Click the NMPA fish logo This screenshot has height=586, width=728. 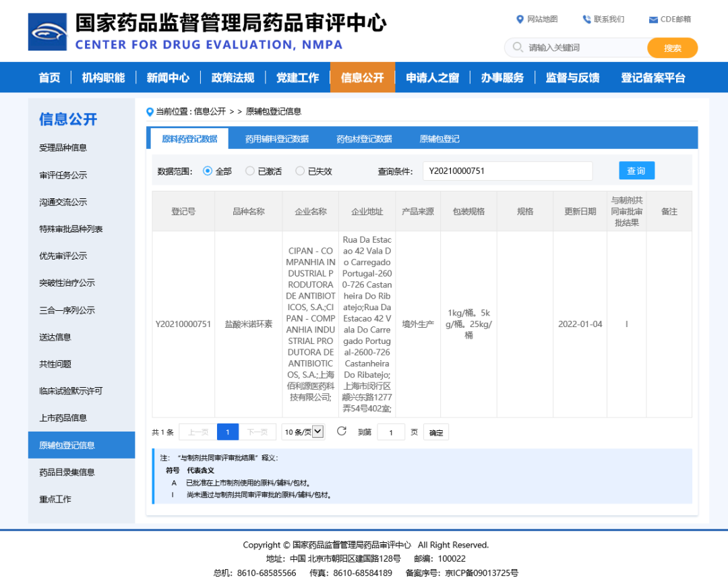[x=47, y=32]
